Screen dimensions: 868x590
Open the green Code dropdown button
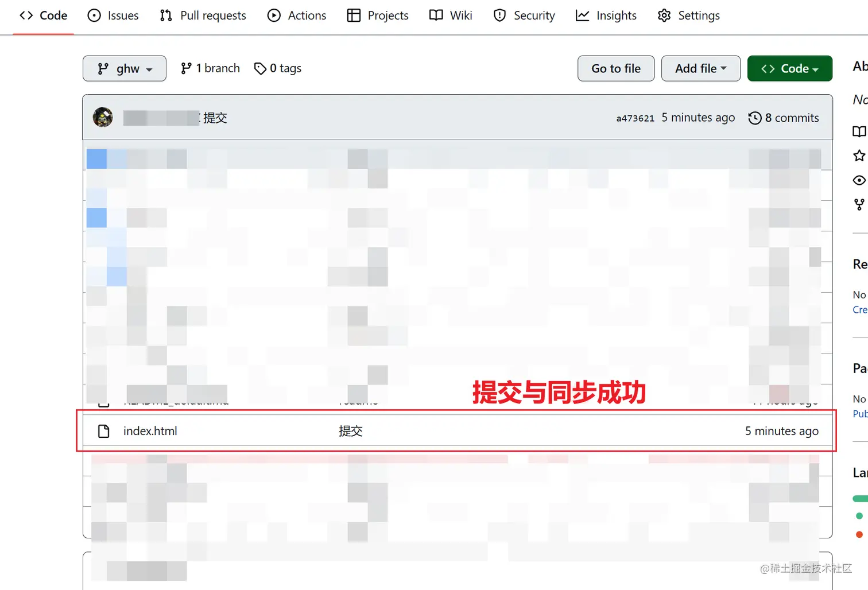click(790, 68)
